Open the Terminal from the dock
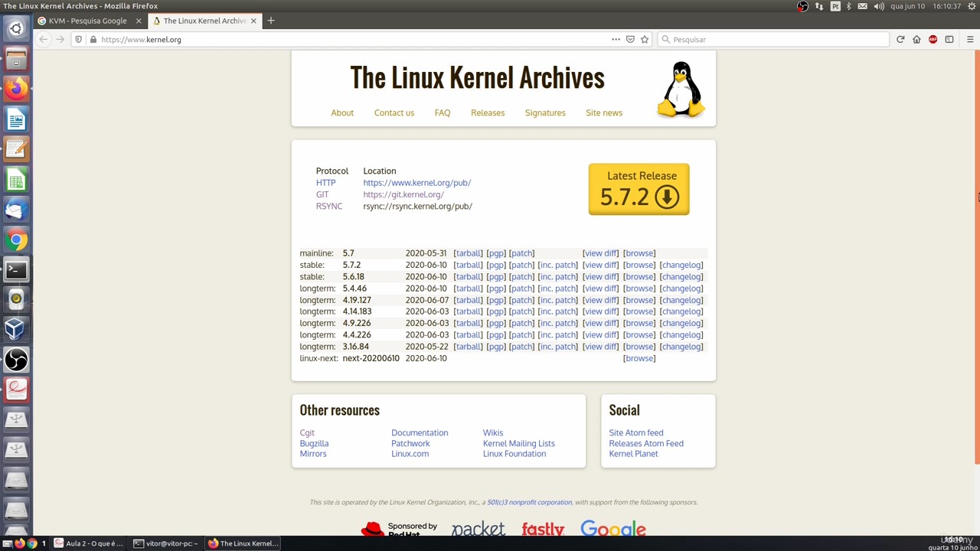980x551 pixels. (16, 270)
